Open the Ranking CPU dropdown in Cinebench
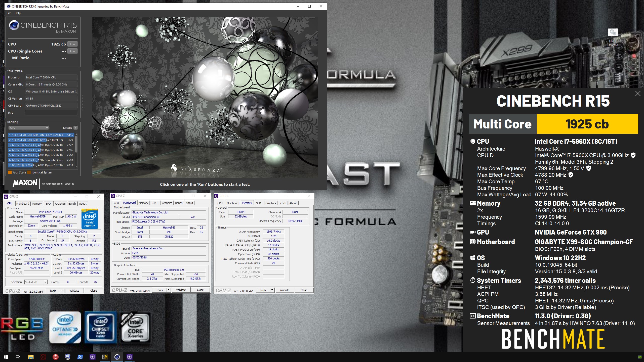Viewport: 644px width, 362px height. (x=29, y=128)
